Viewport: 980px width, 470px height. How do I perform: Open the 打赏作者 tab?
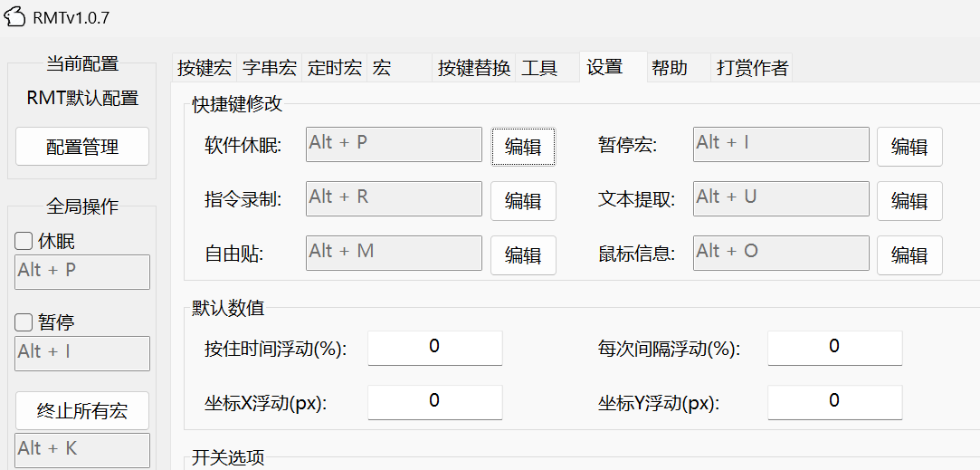coord(751,68)
